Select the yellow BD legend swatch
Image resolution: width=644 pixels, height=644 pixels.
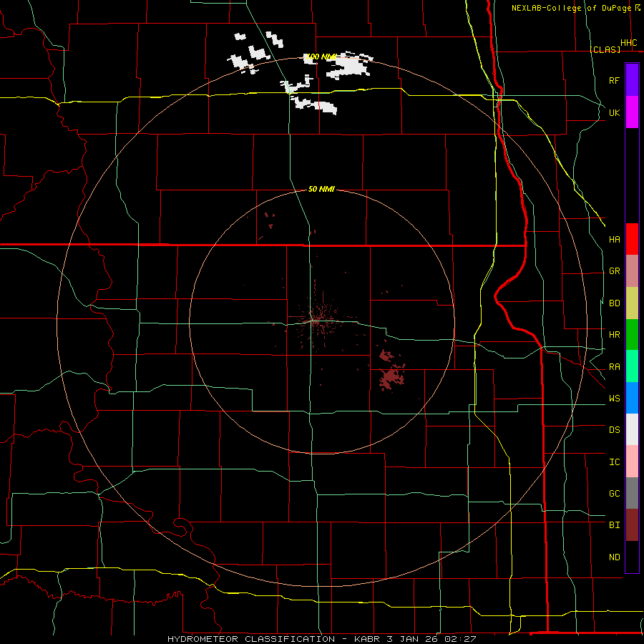point(632,303)
